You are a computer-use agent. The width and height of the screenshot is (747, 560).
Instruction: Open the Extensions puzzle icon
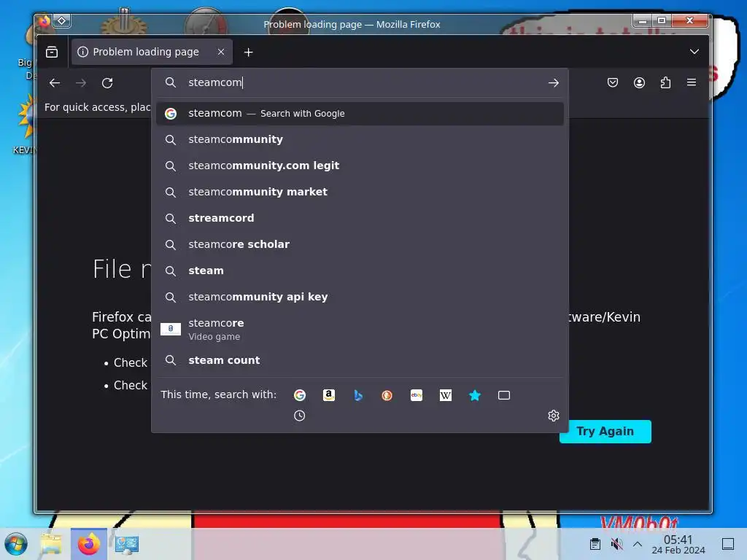665,83
